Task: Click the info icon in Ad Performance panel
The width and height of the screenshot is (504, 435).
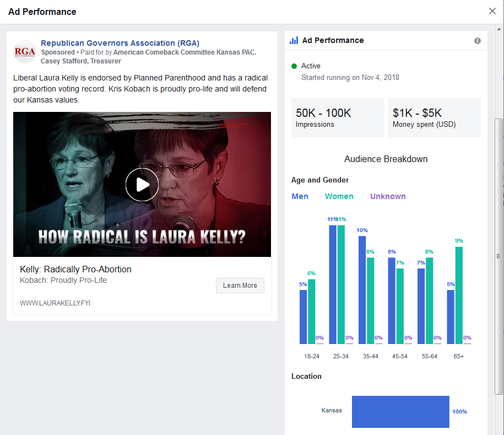Action: (478, 41)
